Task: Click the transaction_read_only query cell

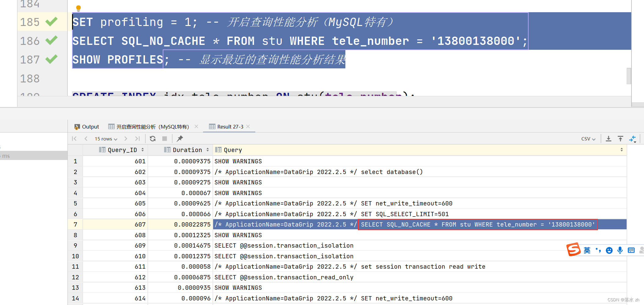Action: pyautogui.click(x=420, y=277)
